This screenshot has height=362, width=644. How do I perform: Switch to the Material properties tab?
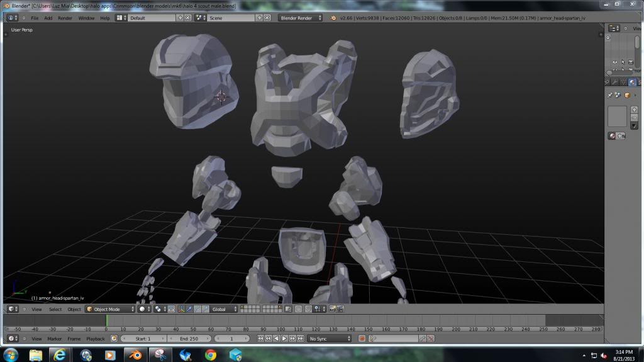[x=633, y=82]
